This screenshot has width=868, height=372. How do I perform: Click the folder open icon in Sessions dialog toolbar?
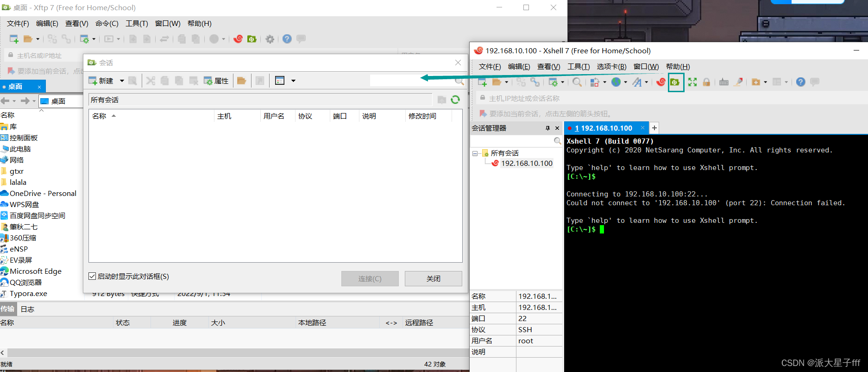pyautogui.click(x=241, y=81)
